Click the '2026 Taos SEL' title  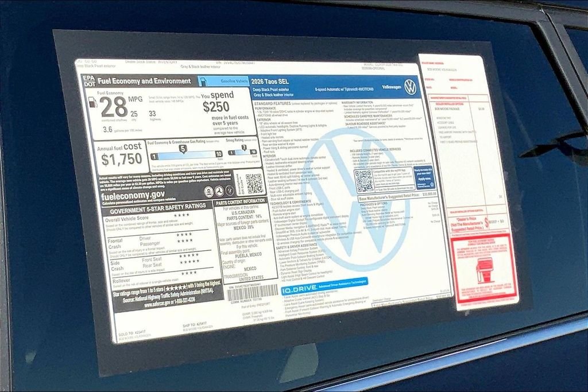[270, 81]
